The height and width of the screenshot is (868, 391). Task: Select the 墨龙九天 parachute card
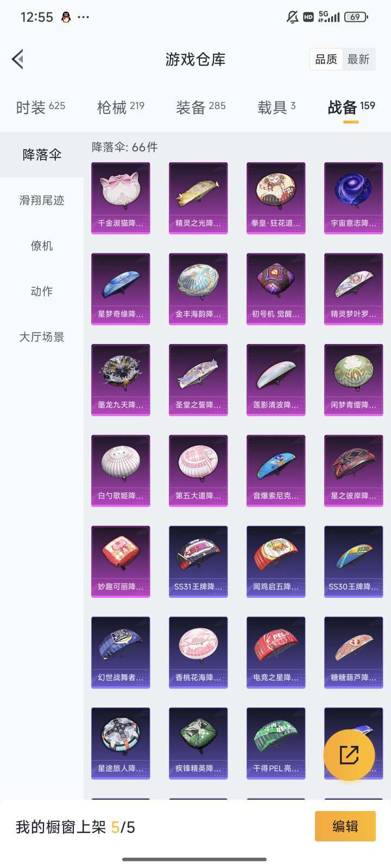[121, 380]
